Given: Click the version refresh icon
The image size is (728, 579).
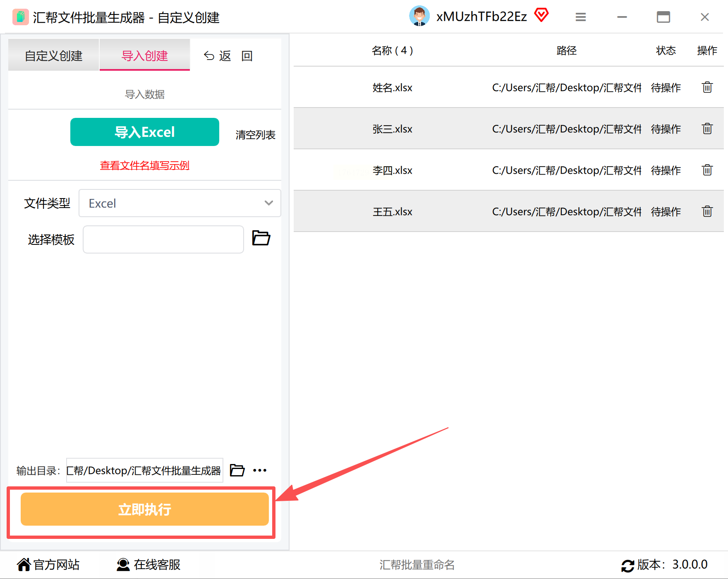Looking at the screenshot, I should (628, 565).
